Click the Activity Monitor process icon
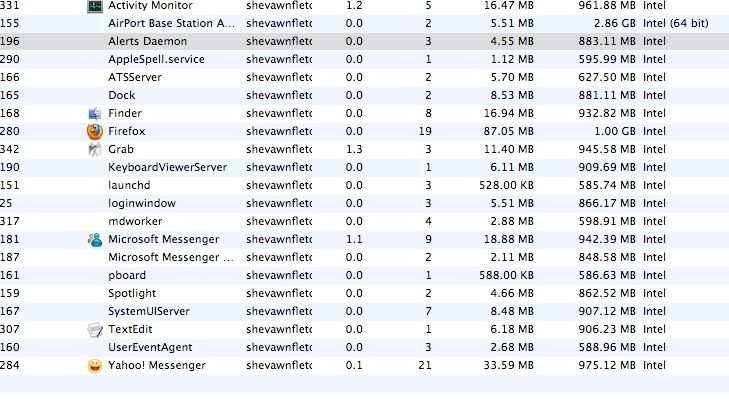The height and width of the screenshot is (401, 729). (95, 6)
